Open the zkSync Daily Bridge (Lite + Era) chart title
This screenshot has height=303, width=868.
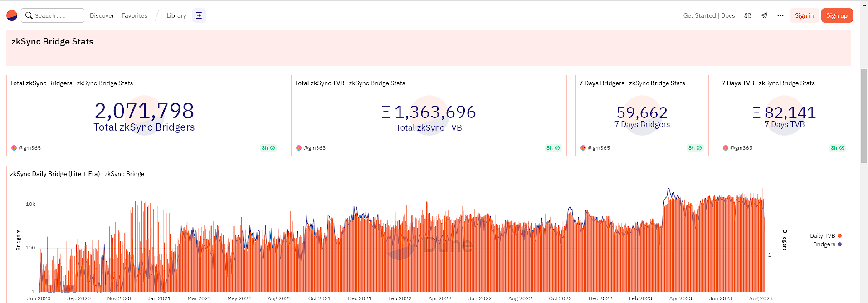(x=55, y=174)
